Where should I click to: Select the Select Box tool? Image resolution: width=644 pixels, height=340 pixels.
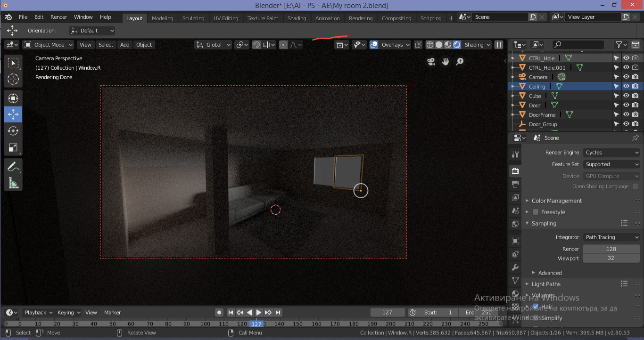(13, 63)
